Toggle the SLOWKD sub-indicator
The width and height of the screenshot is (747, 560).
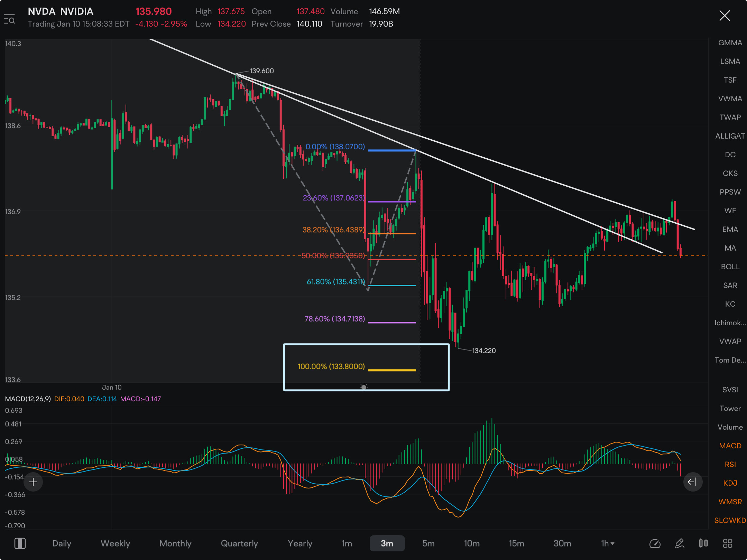[730, 521]
